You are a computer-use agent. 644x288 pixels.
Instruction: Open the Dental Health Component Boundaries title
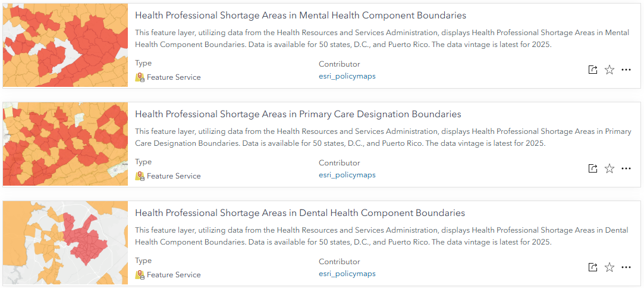(x=300, y=213)
